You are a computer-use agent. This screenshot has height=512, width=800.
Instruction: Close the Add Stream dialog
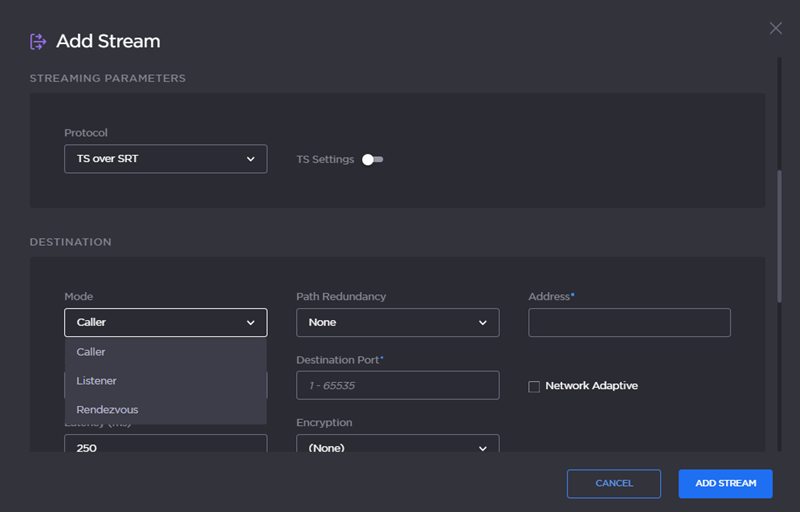pyautogui.click(x=775, y=28)
